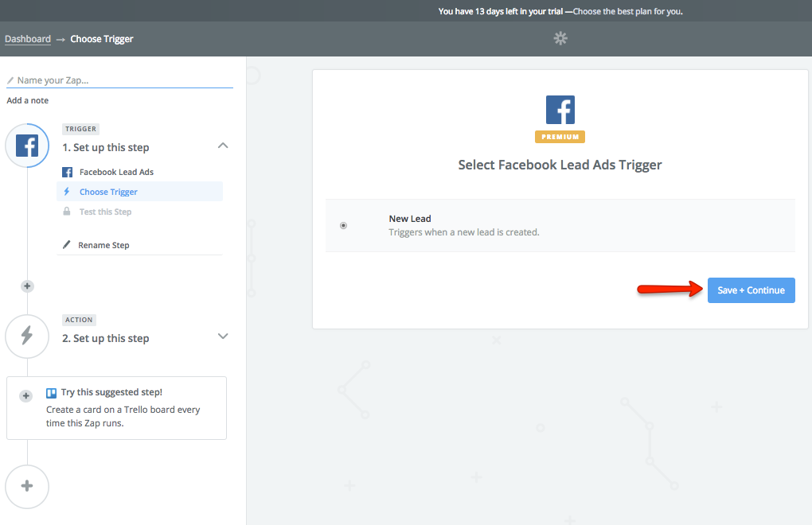Screen dimensions: 812x525
Task: Click 'Triggers when a new lead is created.' text
Action: pyautogui.click(x=464, y=232)
